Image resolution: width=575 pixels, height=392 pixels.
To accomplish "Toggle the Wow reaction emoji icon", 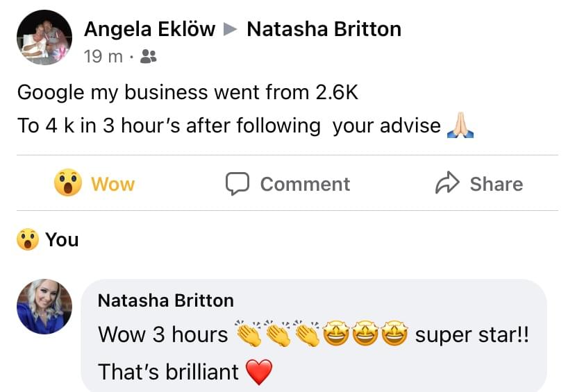I will [68, 184].
